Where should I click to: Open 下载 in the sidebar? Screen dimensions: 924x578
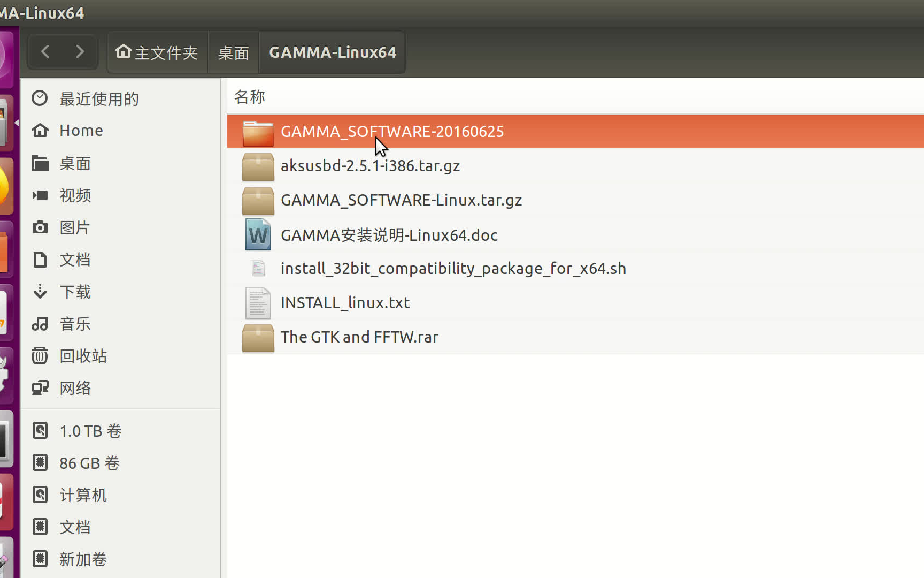pyautogui.click(x=75, y=292)
